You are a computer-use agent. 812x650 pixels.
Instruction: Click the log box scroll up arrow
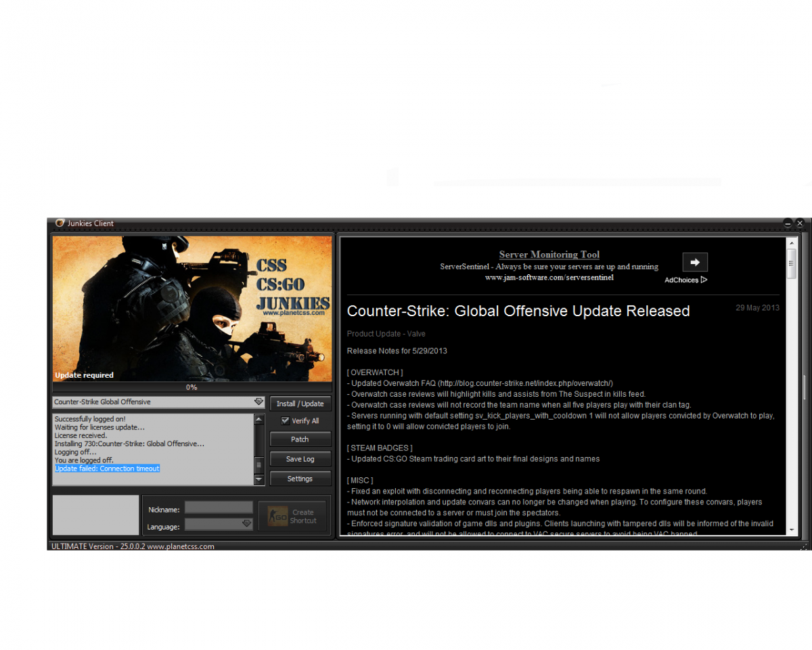coord(259,419)
